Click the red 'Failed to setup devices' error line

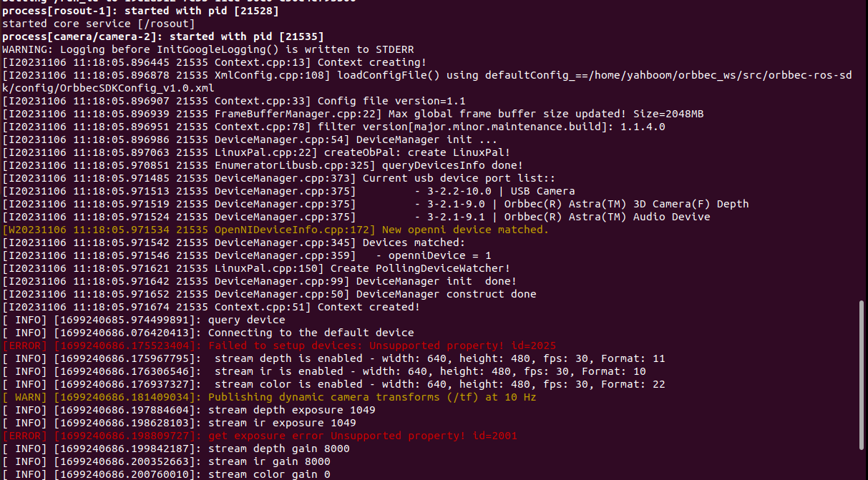(279, 346)
